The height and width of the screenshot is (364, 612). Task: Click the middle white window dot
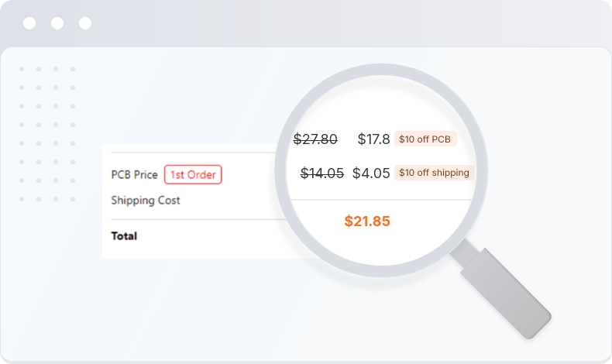(57, 23)
